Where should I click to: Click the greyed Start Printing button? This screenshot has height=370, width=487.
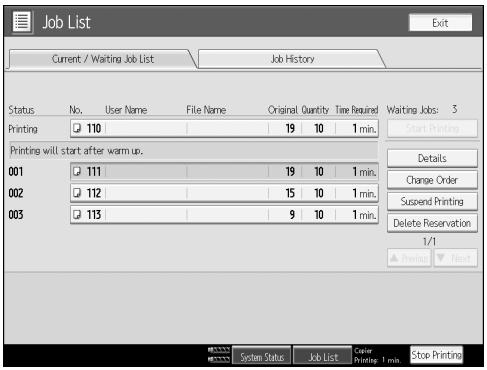coord(432,128)
